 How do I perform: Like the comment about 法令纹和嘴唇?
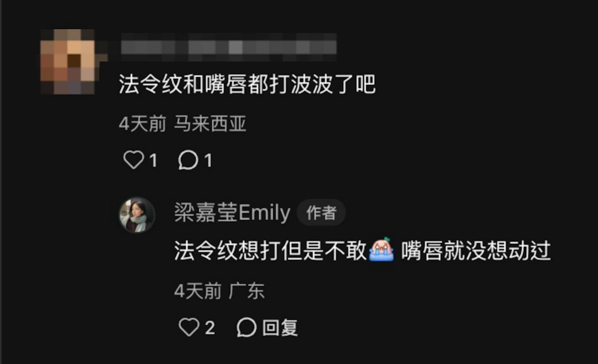[134, 160]
